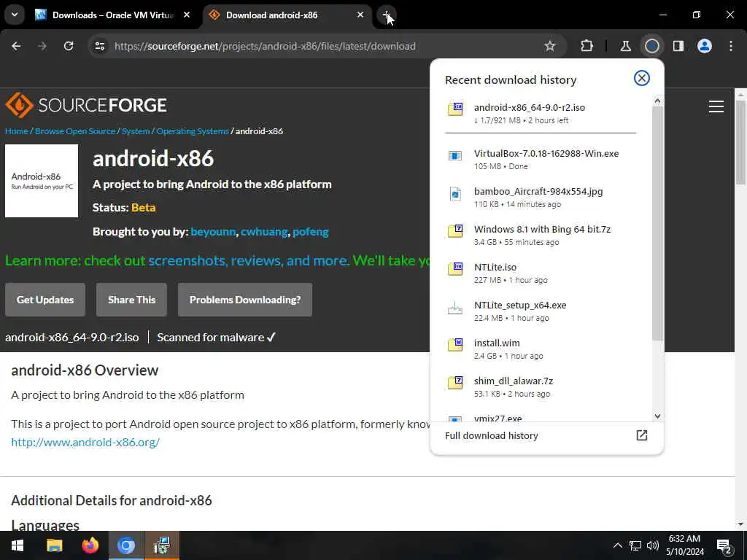The image size is (747, 560).
Task: Click the NTLite.iso file icon
Action: pyautogui.click(x=455, y=269)
